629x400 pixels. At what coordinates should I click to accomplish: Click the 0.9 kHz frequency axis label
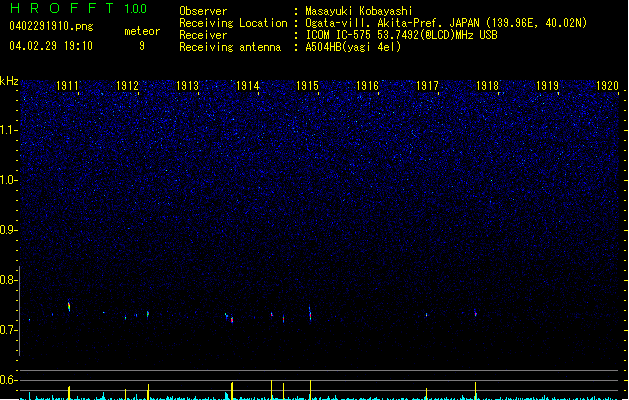tap(8, 230)
